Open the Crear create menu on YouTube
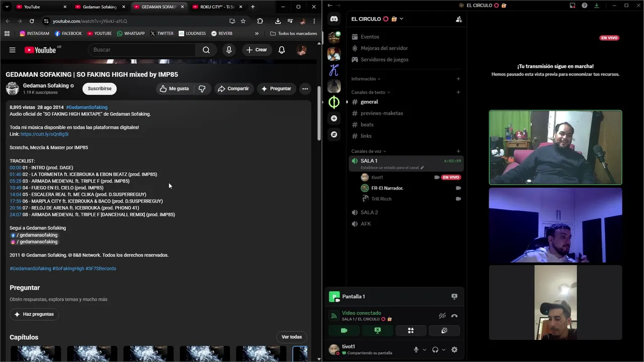Viewport: 644px width, 362px height. pyautogui.click(x=257, y=50)
